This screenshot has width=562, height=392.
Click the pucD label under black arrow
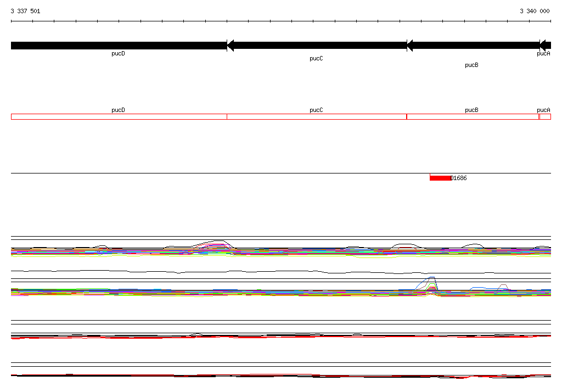coord(119,53)
